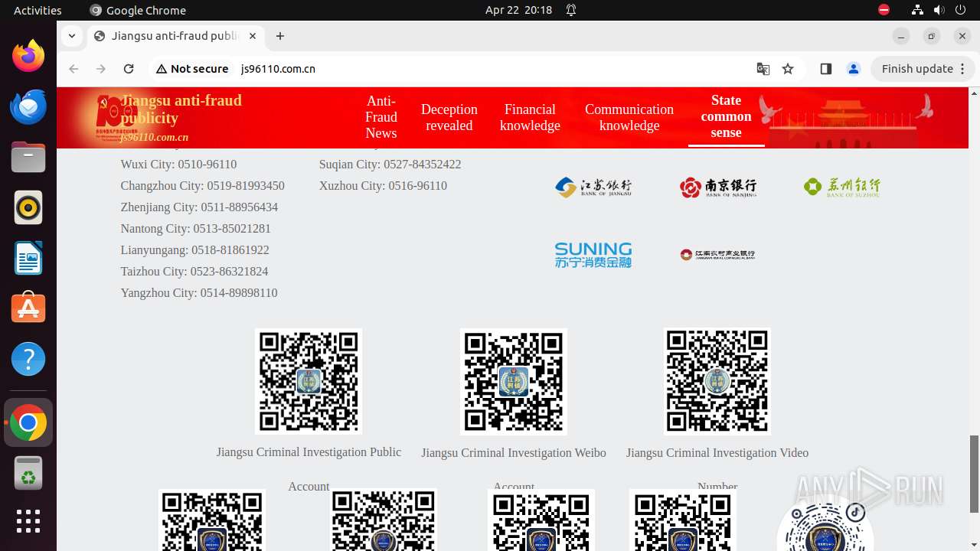Open Anti-Fraud News section
The width and height of the screenshot is (980, 551).
pyautogui.click(x=381, y=117)
